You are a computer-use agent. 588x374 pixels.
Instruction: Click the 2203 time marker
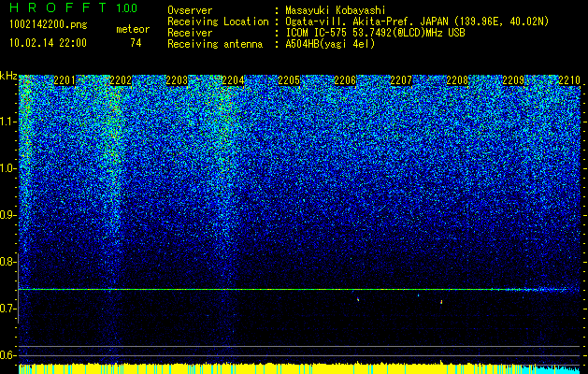coord(177,80)
